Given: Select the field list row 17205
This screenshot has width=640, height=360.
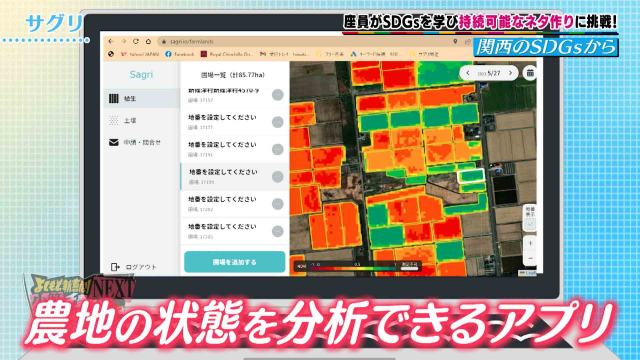Looking at the screenshot, I should click(235, 231).
